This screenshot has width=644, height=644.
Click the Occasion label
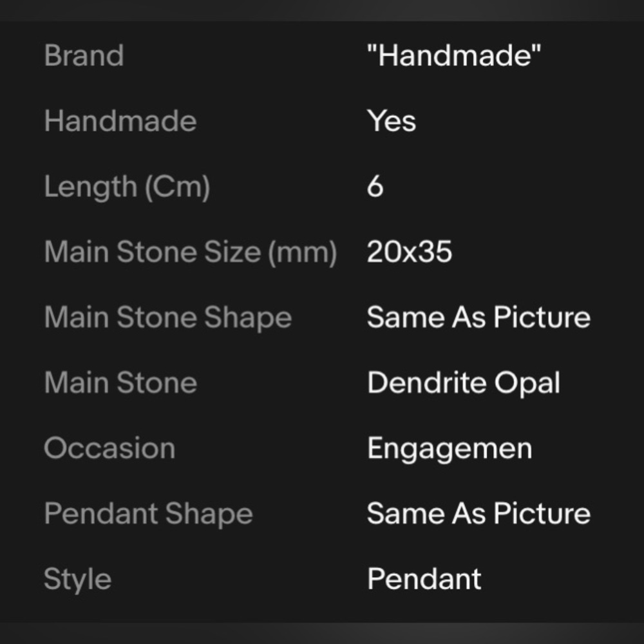tap(109, 448)
